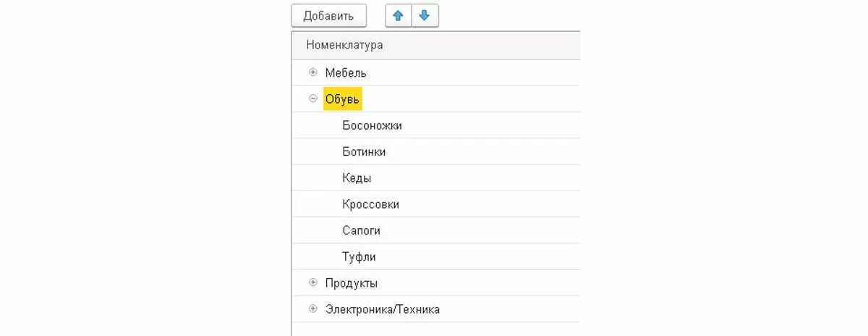This screenshot has height=336, width=868.
Task: Select the Кроссовки item
Action: tap(370, 204)
